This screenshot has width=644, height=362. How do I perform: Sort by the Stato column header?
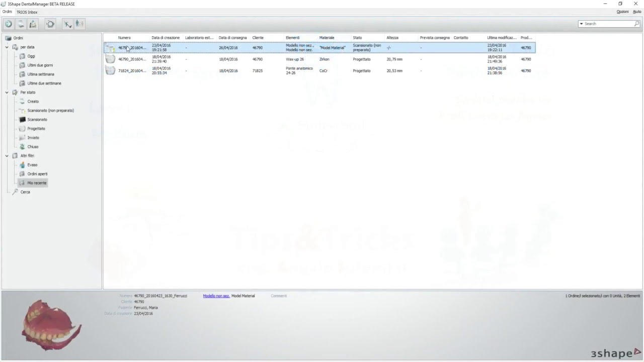click(x=357, y=38)
